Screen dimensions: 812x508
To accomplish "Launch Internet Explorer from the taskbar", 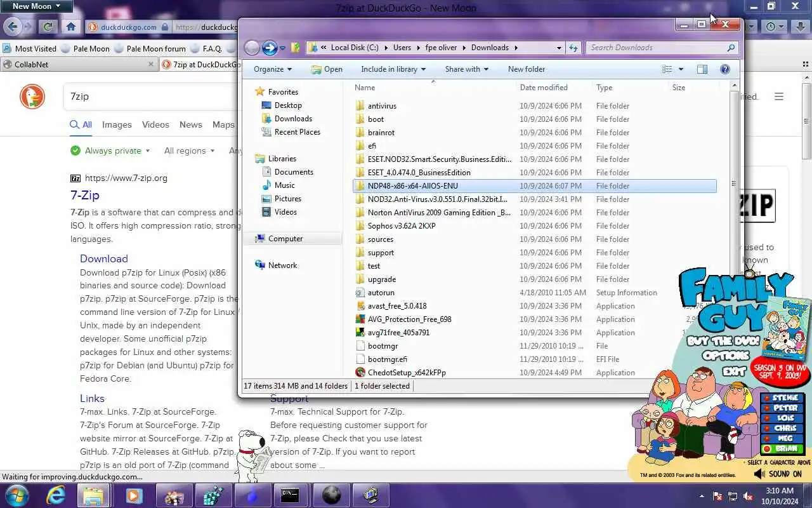I will 56,495.
